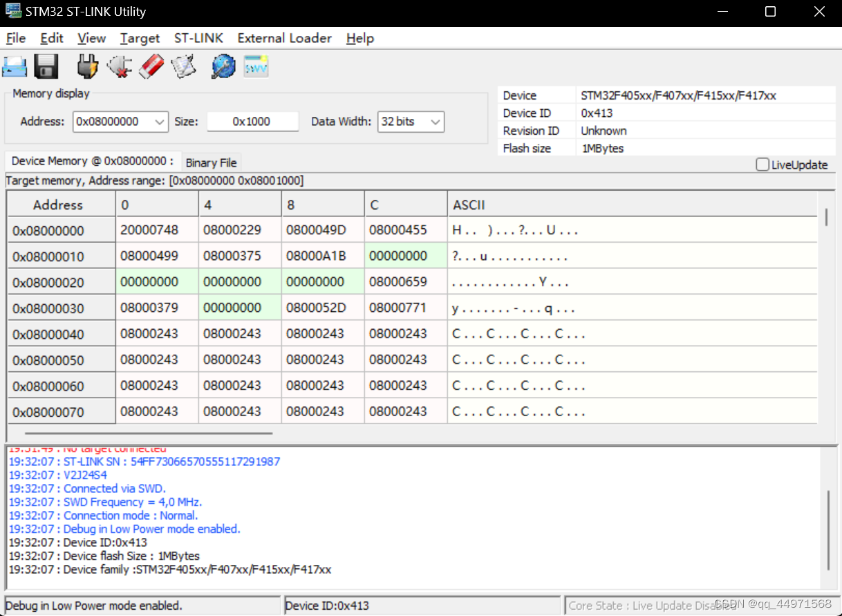Click the V2J24S4 firmware log line
The image size is (842, 616).
click(x=58, y=475)
